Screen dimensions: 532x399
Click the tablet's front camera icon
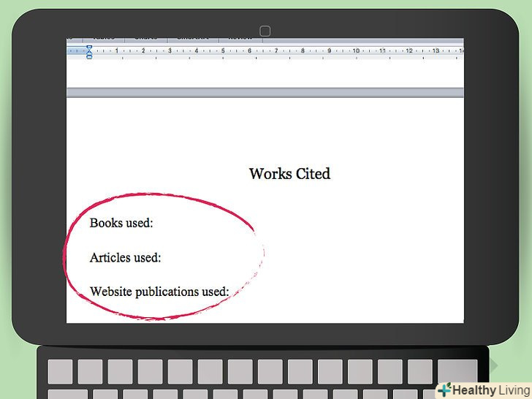coord(265,31)
